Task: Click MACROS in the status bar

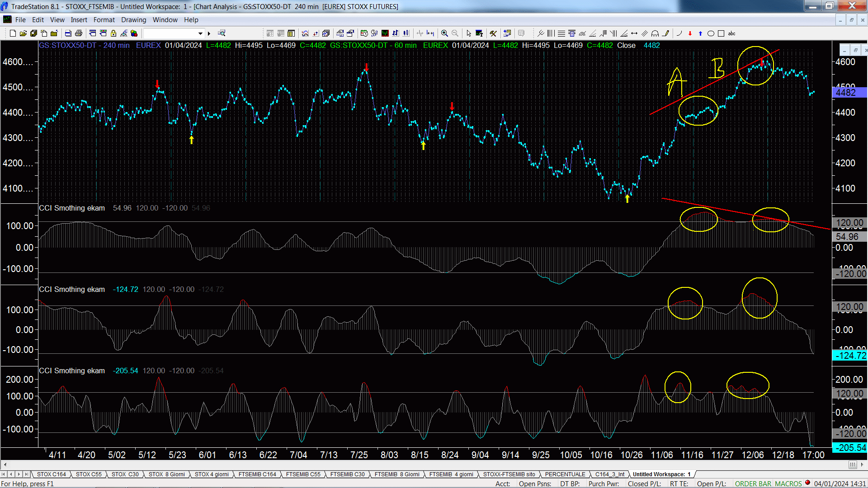Action: (788, 483)
